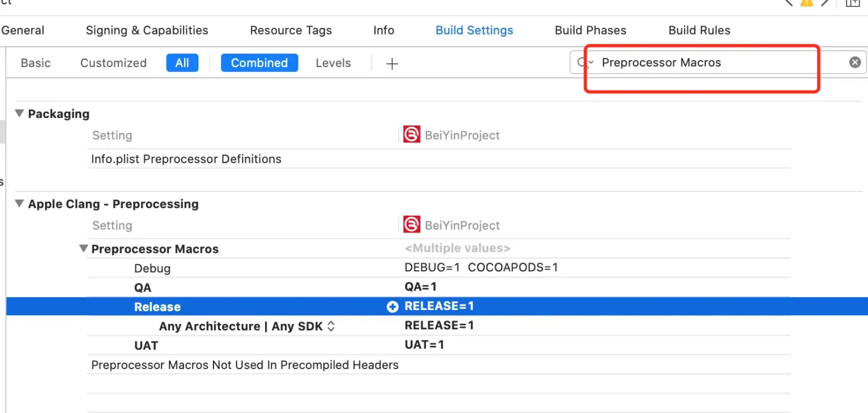Collapse the Packaging section
Image resolution: width=868 pixels, height=413 pixels.
pos(19,113)
